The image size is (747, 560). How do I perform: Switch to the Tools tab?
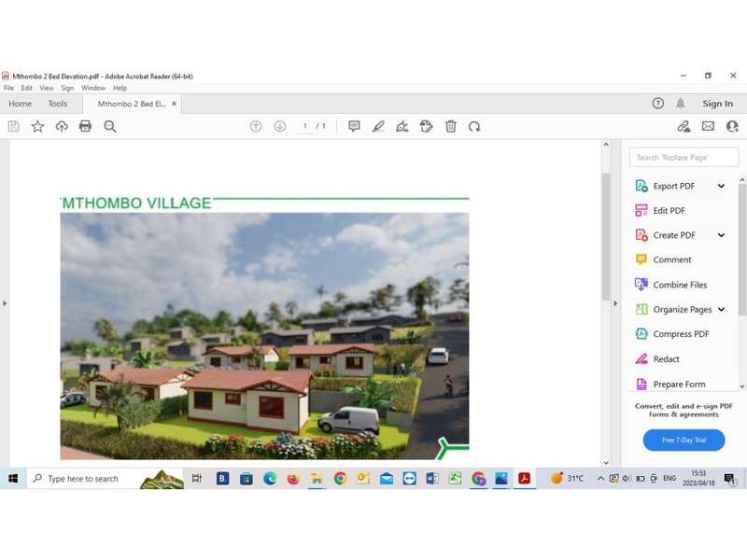click(x=57, y=104)
